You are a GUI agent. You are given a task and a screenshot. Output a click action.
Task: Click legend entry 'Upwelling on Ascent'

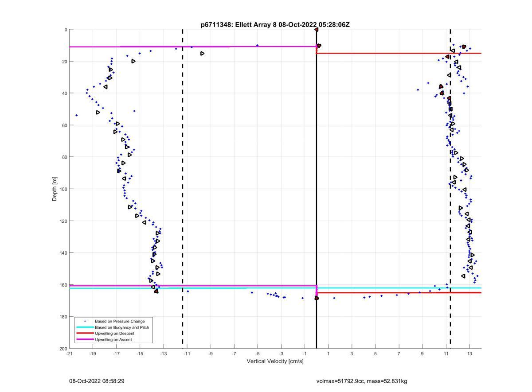point(113,340)
